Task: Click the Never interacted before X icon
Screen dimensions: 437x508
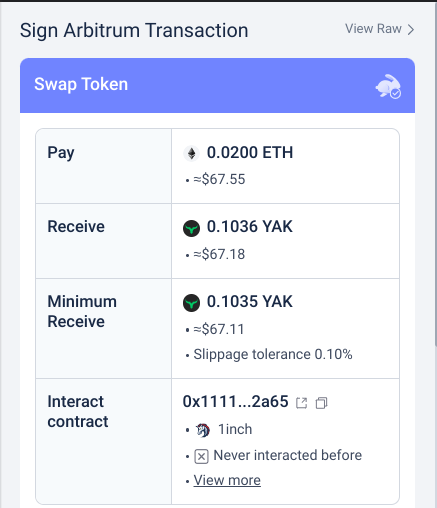Action: coord(201,456)
